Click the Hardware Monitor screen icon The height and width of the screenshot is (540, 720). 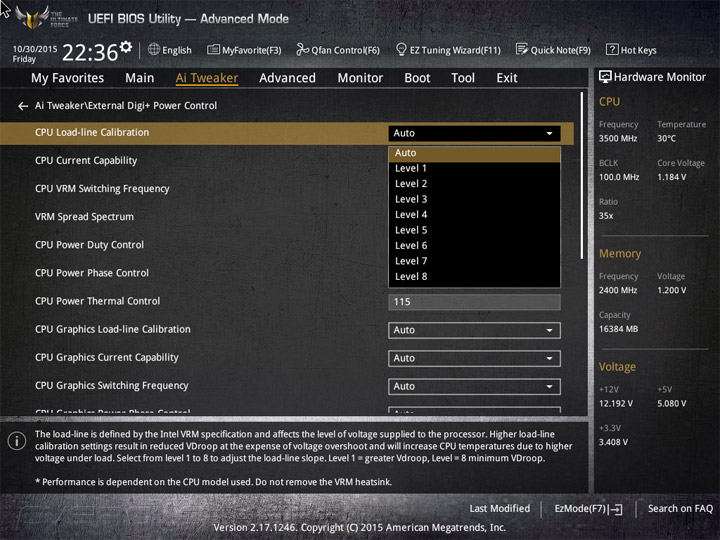point(605,77)
